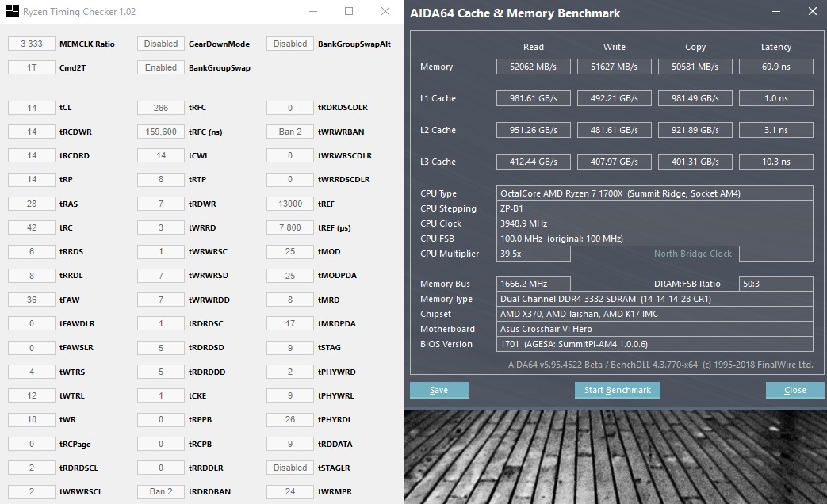The width and height of the screenshot is (827, 504).
Task: Click the L3 Cache Copy 401.31 GB/s
Action: 695,162
